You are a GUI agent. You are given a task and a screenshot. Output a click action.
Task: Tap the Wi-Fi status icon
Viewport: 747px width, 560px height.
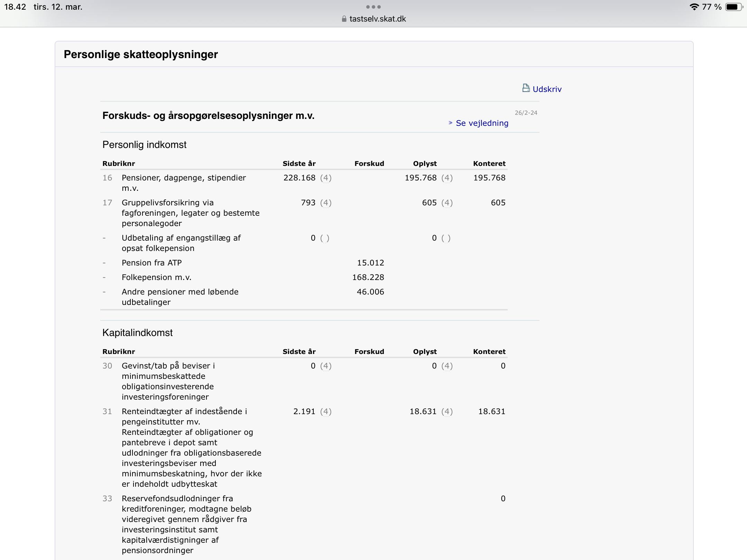coord(694,7)
